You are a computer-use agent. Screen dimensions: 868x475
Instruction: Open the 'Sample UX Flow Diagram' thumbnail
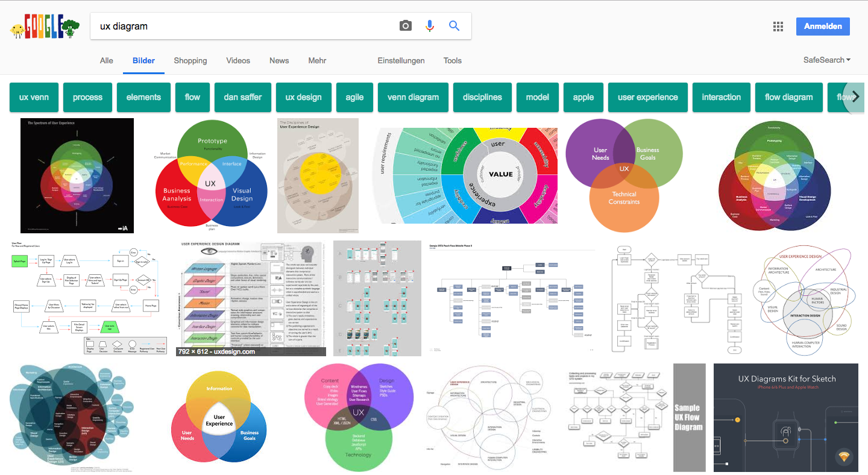click(689, 418)
